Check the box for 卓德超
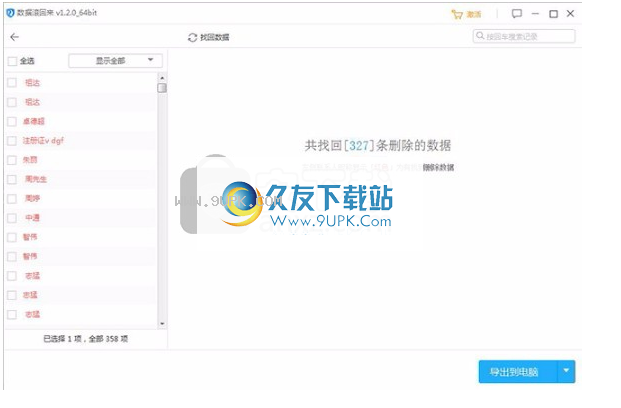 click(x=12, y=121)
